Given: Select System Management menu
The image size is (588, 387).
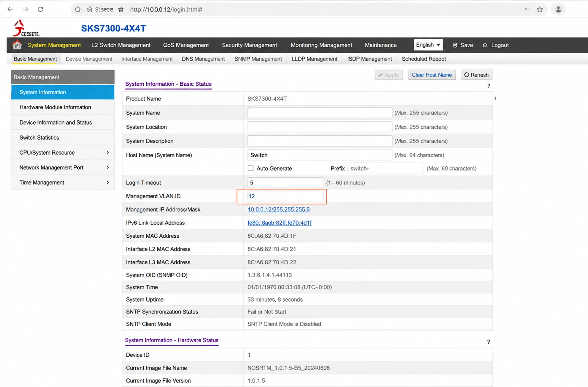Looking at the screenshot, I should (x=54, y=45).
